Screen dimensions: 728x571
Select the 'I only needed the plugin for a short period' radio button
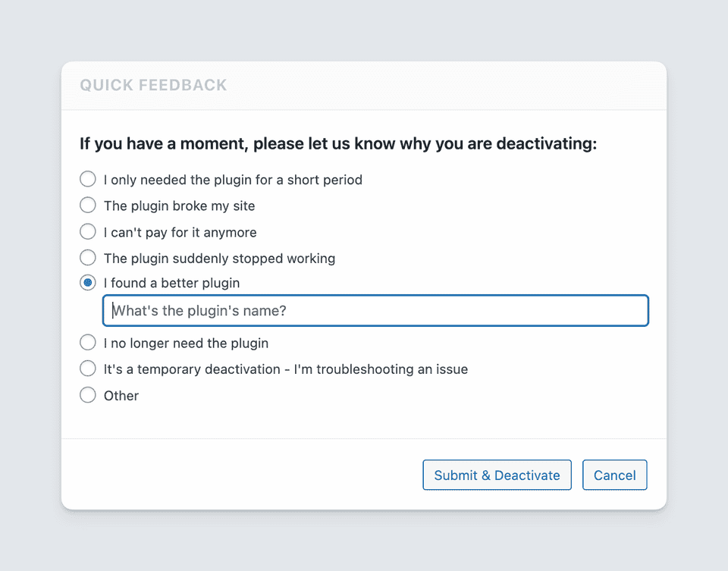pyautogui.click(x=88, y=180)
